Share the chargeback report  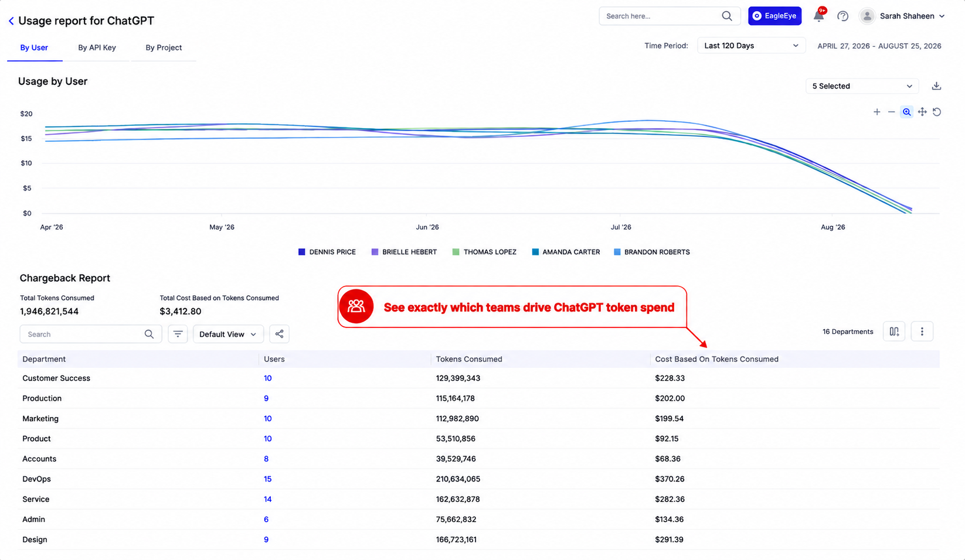(280, 334)
